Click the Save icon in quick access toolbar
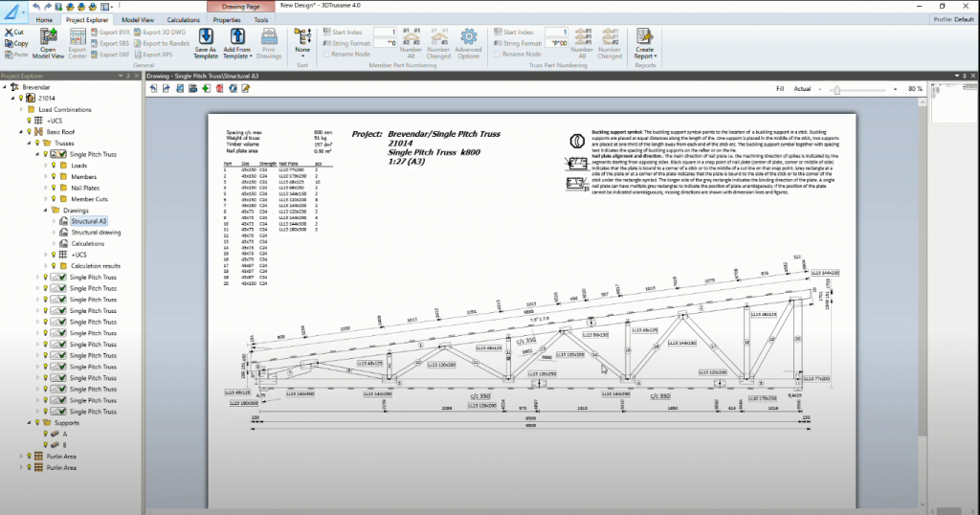The image size is (980, 515). click(x=58, y=7)
